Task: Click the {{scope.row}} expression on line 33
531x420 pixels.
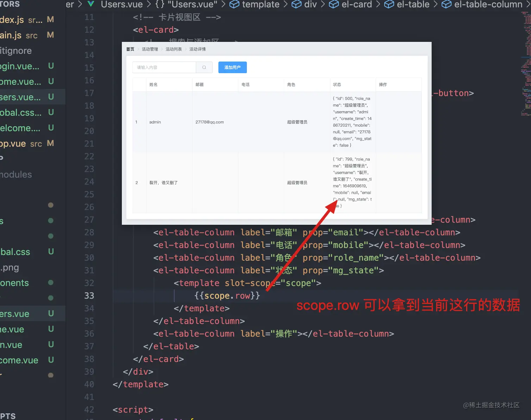Action: point(227,296)
